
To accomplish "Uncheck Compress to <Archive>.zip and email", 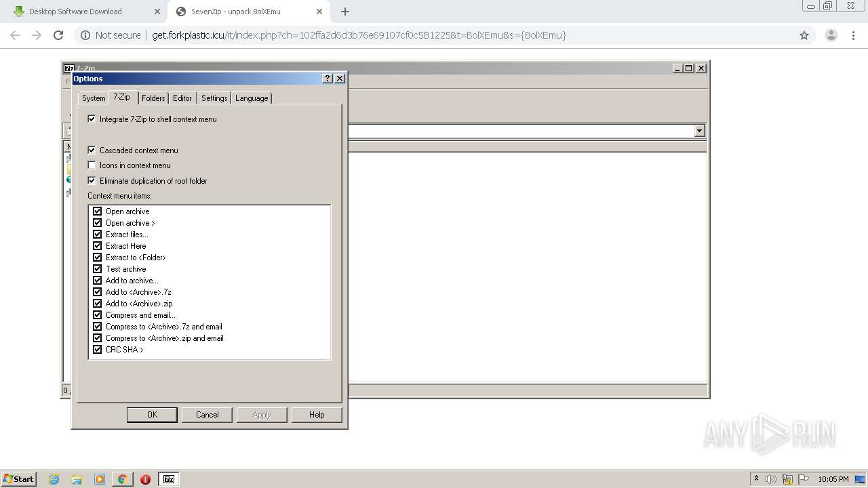I will coord(97,338).
